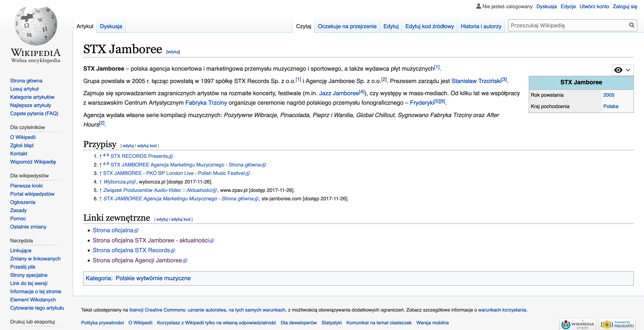Open Fryderyki link
The image size is (644, 330).
[422, 103]
